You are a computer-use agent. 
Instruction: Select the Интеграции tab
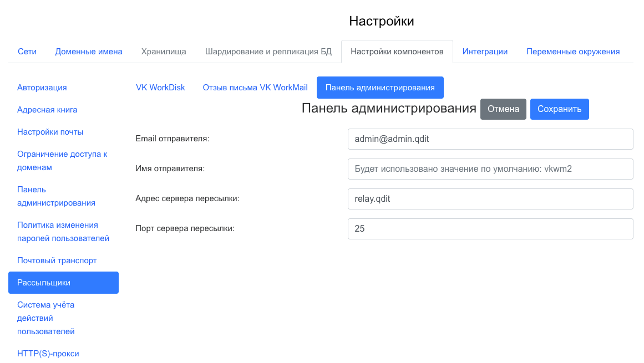485,52
